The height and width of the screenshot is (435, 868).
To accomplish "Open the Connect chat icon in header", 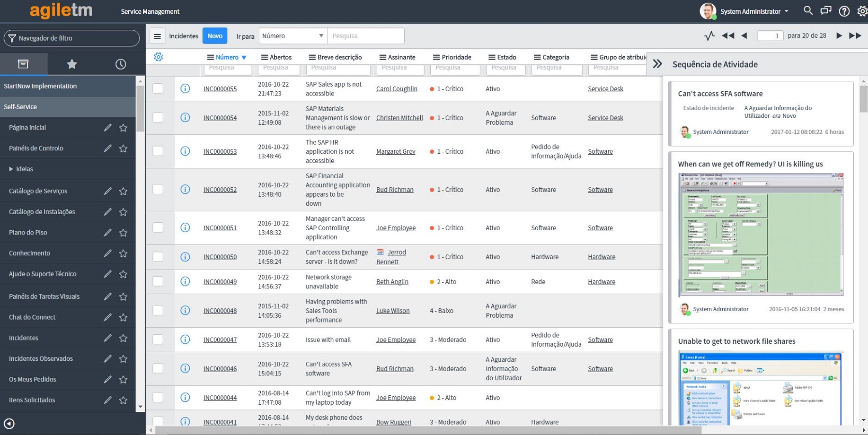I will (826, 11).
